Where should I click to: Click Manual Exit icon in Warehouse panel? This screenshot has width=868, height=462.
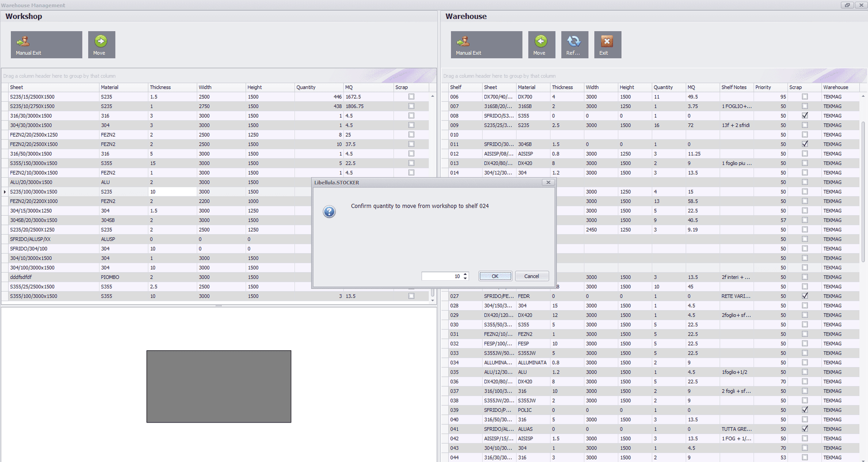[463, 41]
